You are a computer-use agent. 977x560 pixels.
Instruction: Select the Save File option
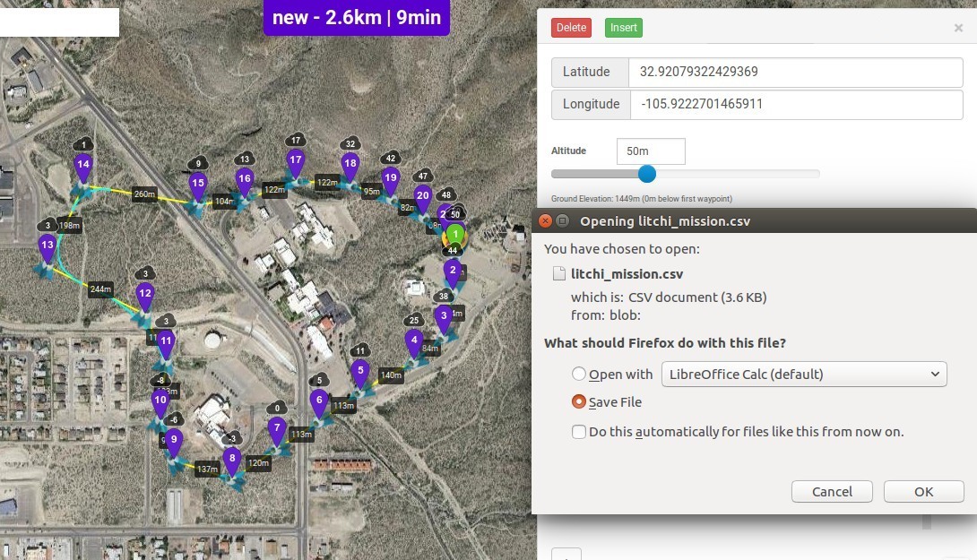click(578, 402)
